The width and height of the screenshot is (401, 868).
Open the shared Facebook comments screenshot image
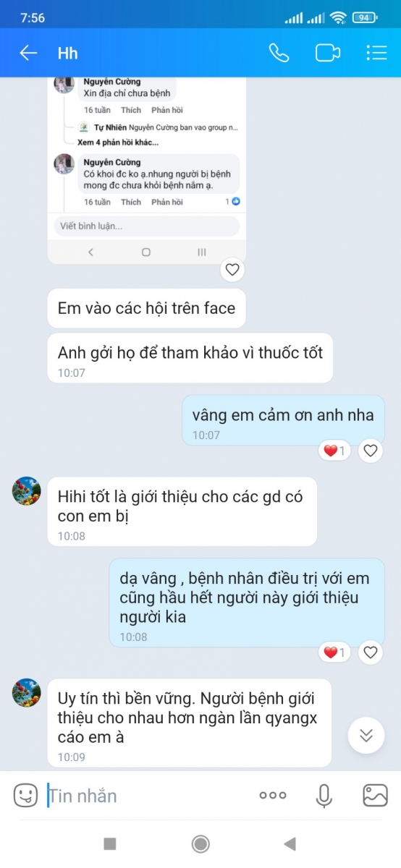point(147,170)
